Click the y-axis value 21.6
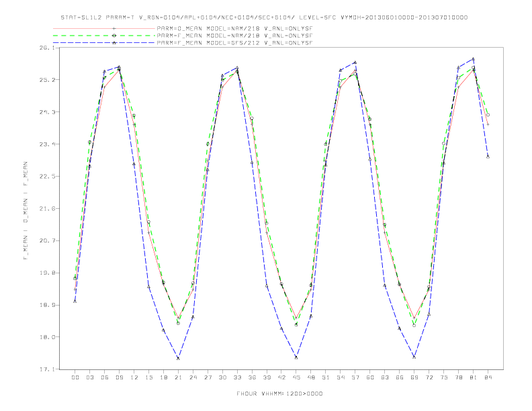This screenshot has height=411, width=532. (47, 209)
